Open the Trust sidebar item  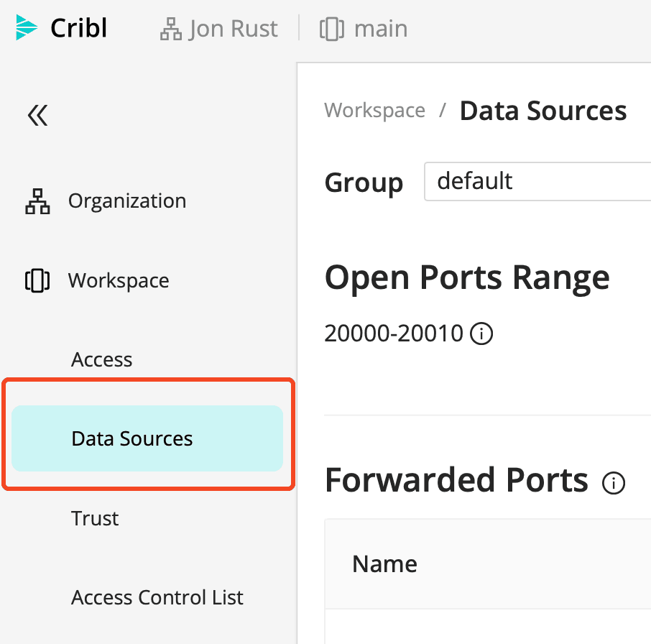(95, 518)
